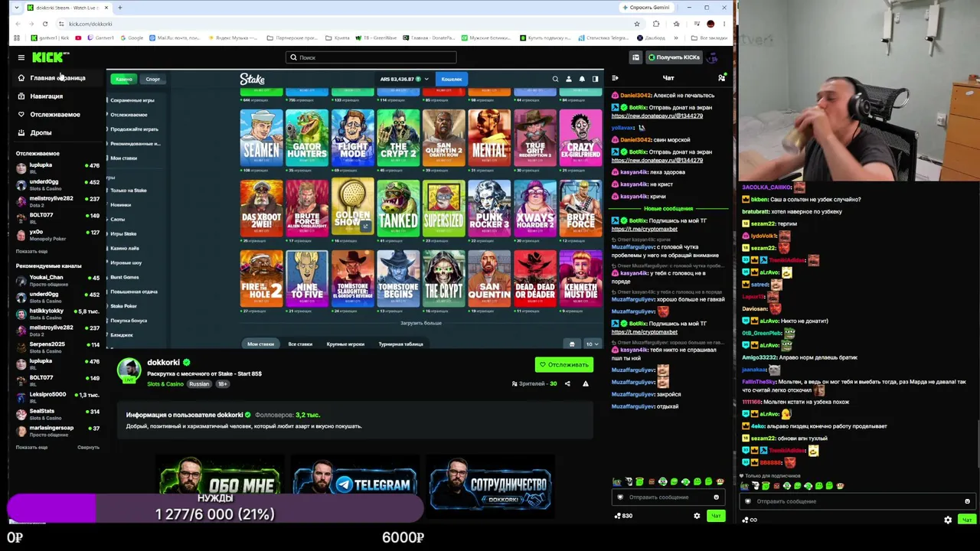
Task: Open Навигация in Kick sidebar
Action: 46,96
